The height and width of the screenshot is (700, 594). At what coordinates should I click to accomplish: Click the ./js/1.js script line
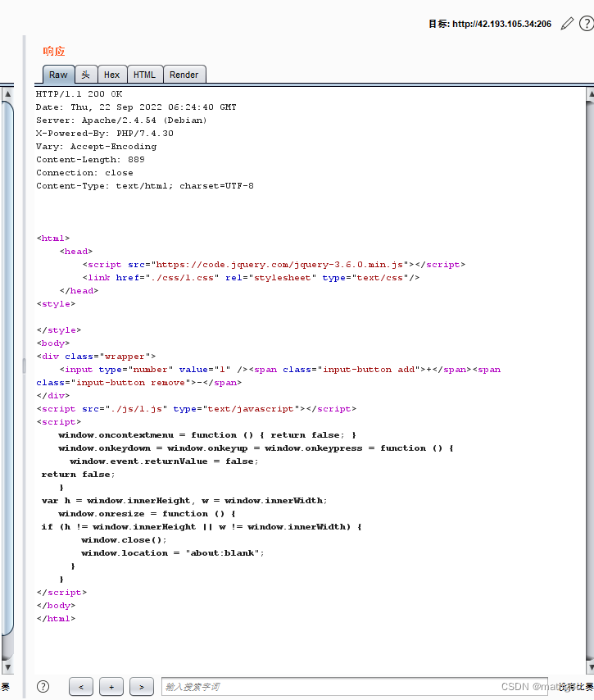coord(197,409)
